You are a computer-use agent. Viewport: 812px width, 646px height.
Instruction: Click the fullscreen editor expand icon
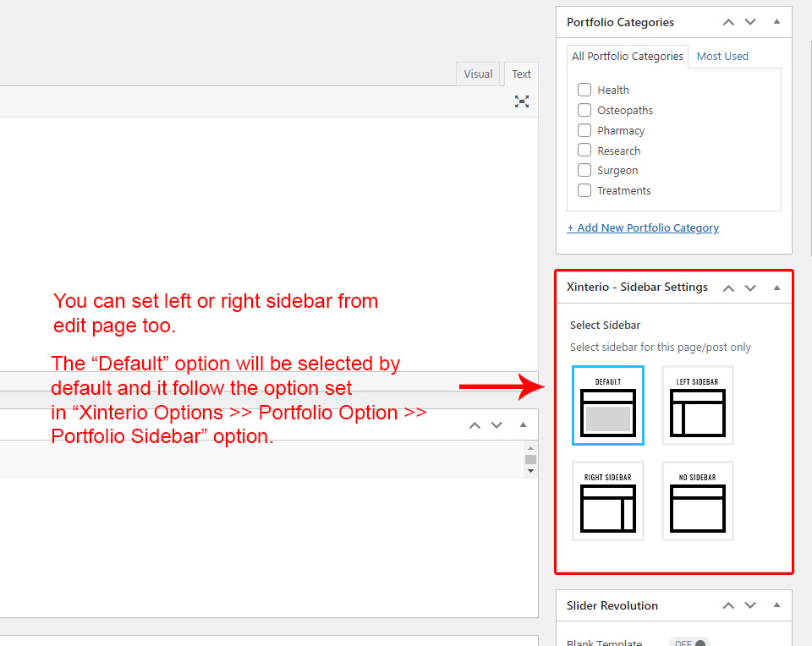522,101
